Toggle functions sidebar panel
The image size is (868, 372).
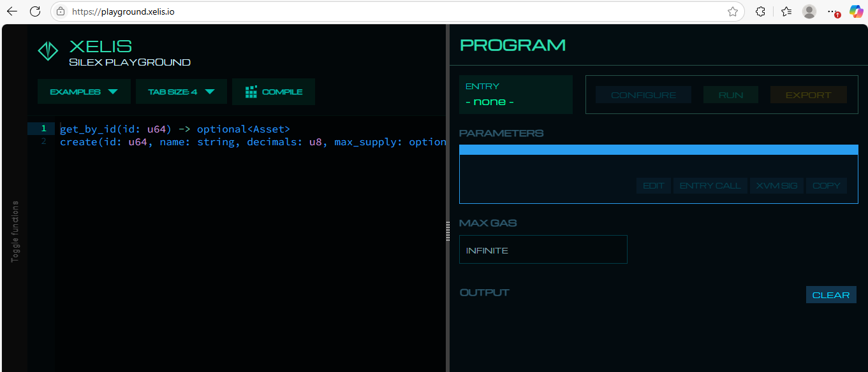click(x=15, y=231)
